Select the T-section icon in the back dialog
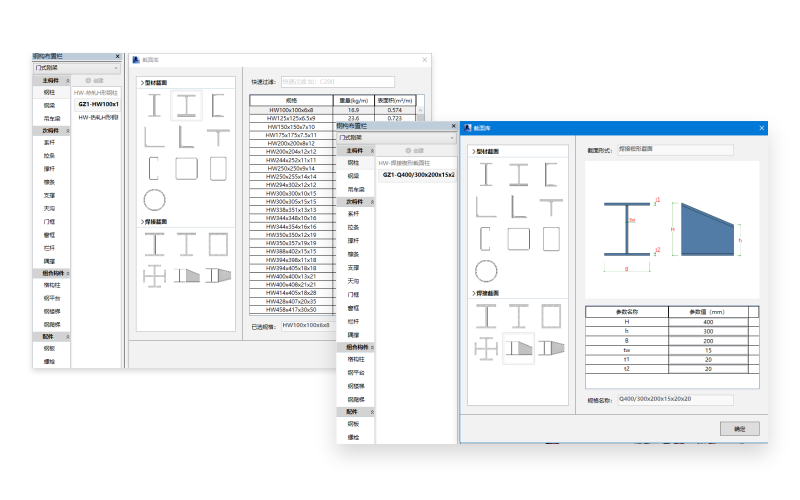Viewport: 800px width, 500px height. click(x=218, y=137)
